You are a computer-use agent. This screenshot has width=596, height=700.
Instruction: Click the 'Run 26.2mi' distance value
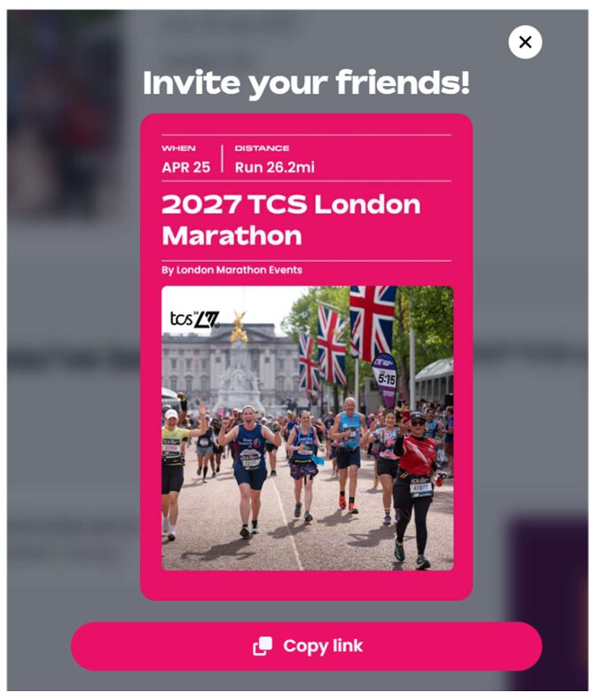275,168
